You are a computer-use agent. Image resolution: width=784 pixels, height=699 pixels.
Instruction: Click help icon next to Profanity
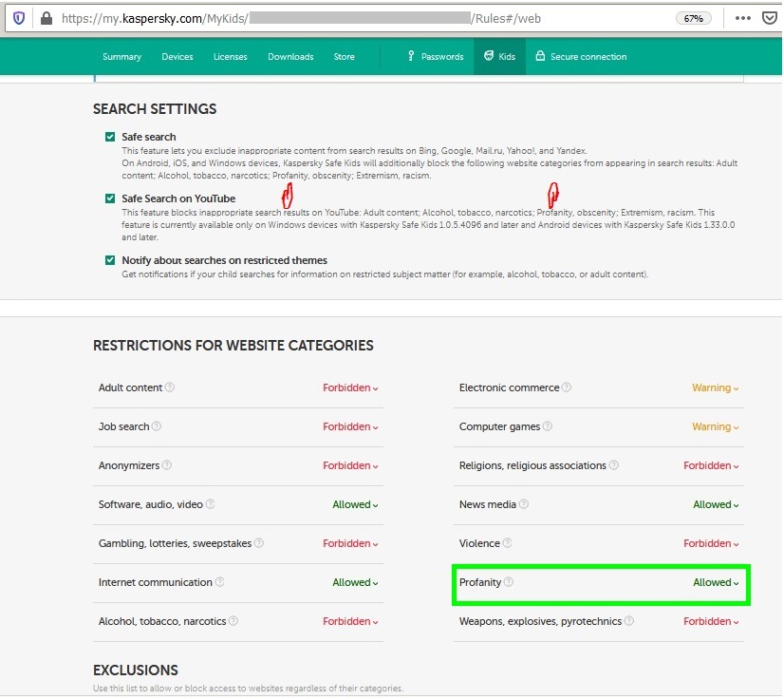pyautogui.click(x=509, y=582)
